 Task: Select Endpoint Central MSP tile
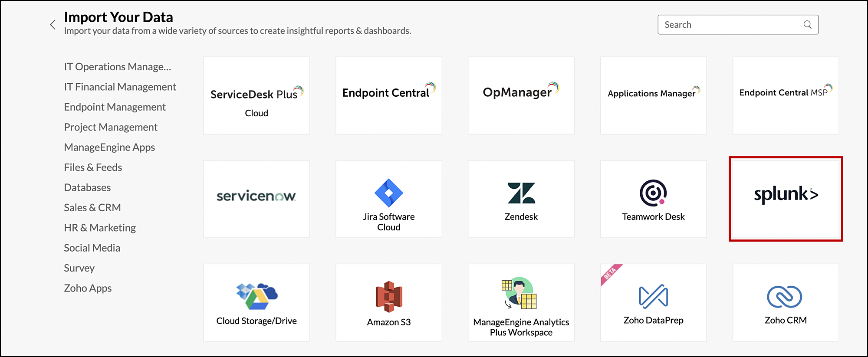tap(786, 95)
